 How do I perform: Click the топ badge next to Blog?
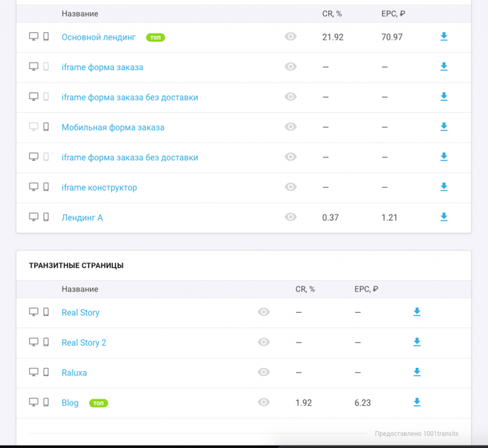pyautogui.click(x=98, y=403)
